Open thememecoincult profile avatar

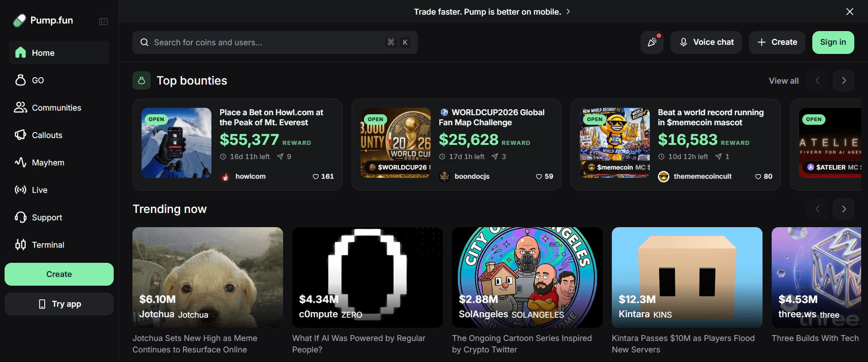[x=663, y=176]
